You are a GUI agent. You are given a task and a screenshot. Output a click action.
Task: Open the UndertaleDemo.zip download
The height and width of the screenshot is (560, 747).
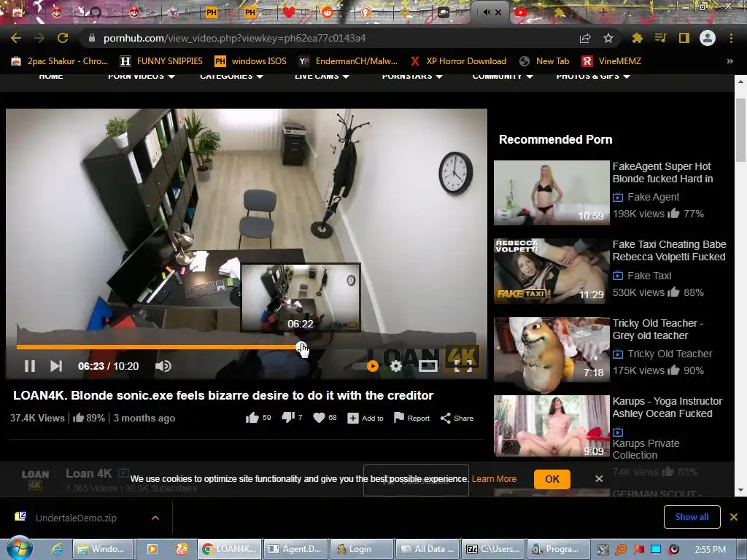76,518
